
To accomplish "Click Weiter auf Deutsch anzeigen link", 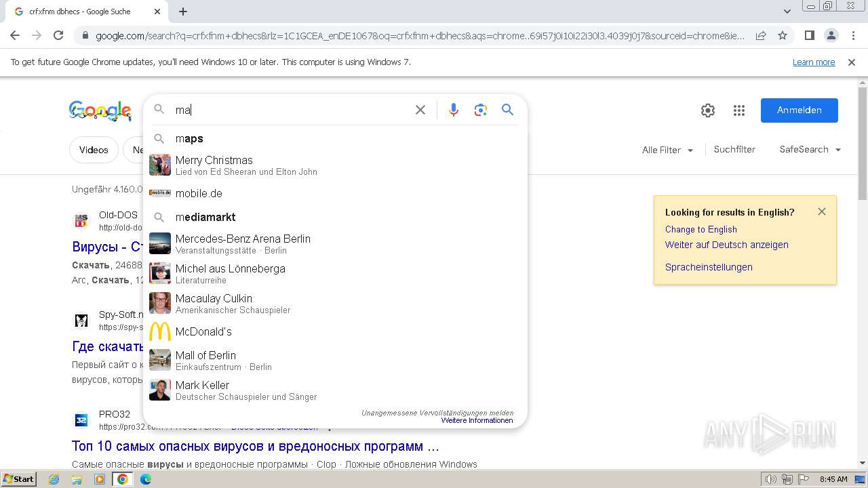I will pos(726,245).
